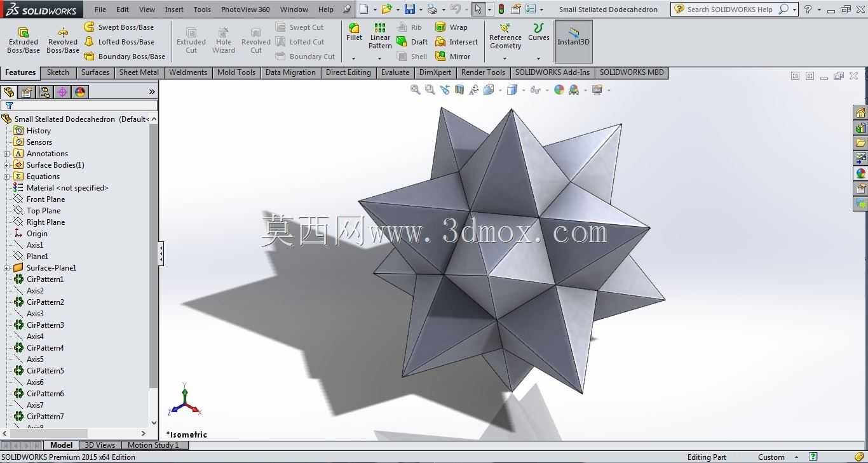Viewport: 868px width, 463px height.
Task: Open the File Explorer task pane tab
Action: [x=860, y=144]
